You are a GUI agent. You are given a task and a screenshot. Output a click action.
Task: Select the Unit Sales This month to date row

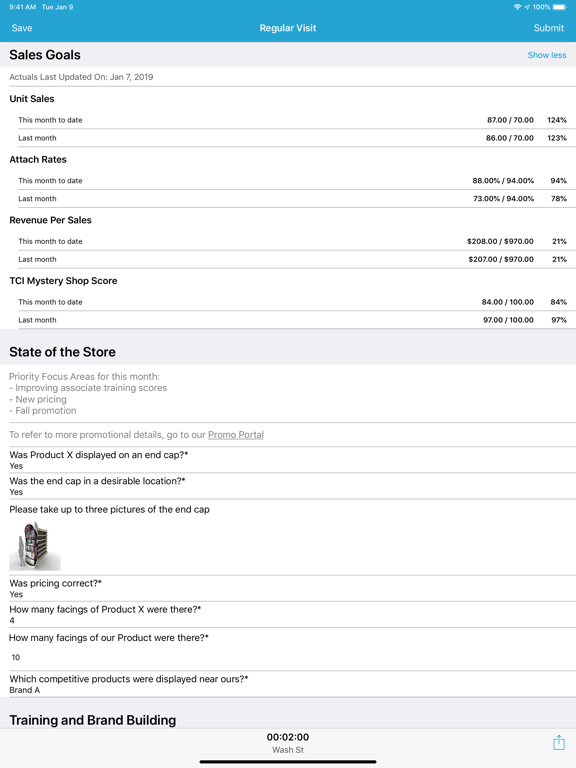point(292,120)
